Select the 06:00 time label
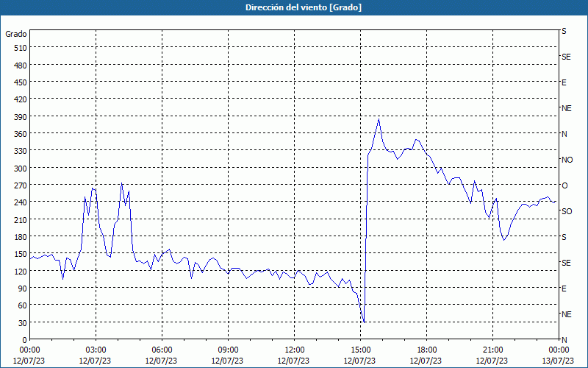Screen dimensions: 588x368 pyautogui.click(x=162, y=350)
